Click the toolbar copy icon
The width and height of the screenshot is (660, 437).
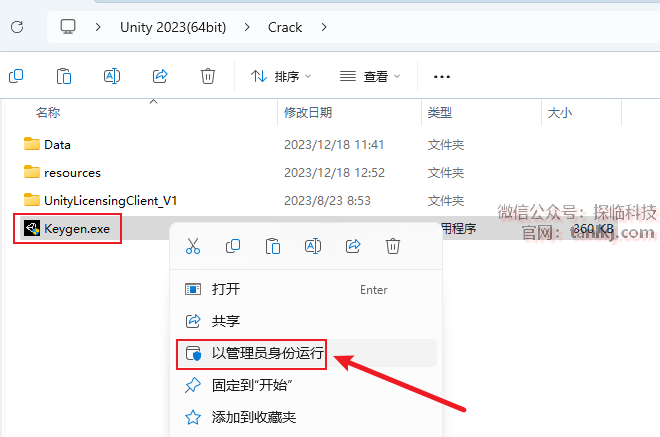pyautogui.click(x=16, y=76)
